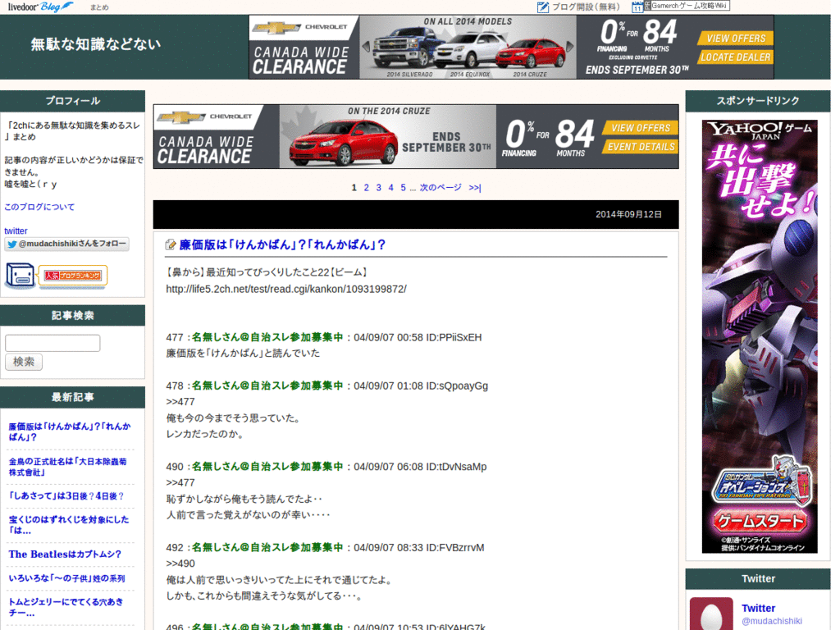Click 次のページ next page link
This screenshot has height=630, width=840.
(x=441, y=188)
